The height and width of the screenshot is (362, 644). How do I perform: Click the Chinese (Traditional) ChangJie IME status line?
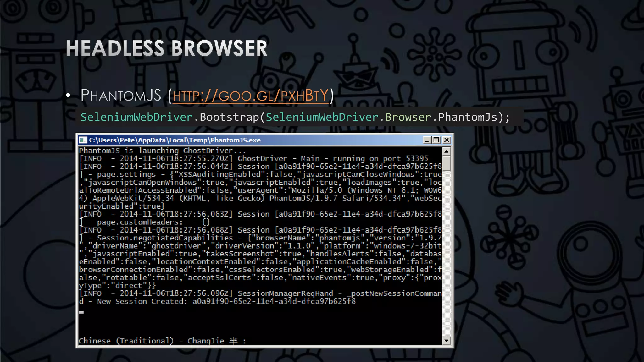(162, 341)
